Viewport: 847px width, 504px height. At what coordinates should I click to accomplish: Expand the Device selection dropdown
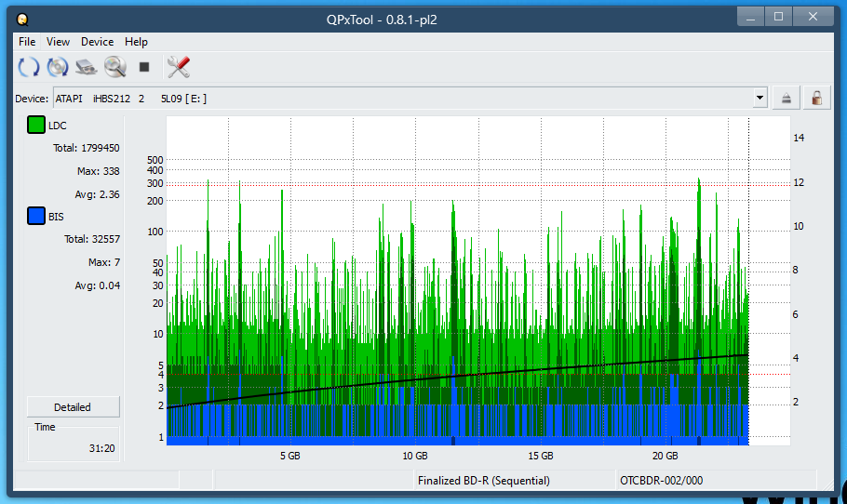point(760,99)
